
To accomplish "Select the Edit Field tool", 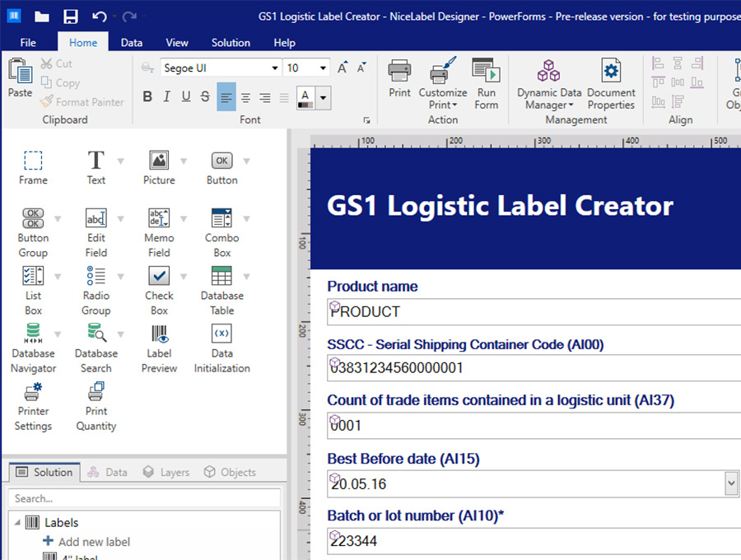I will [96, 232].
